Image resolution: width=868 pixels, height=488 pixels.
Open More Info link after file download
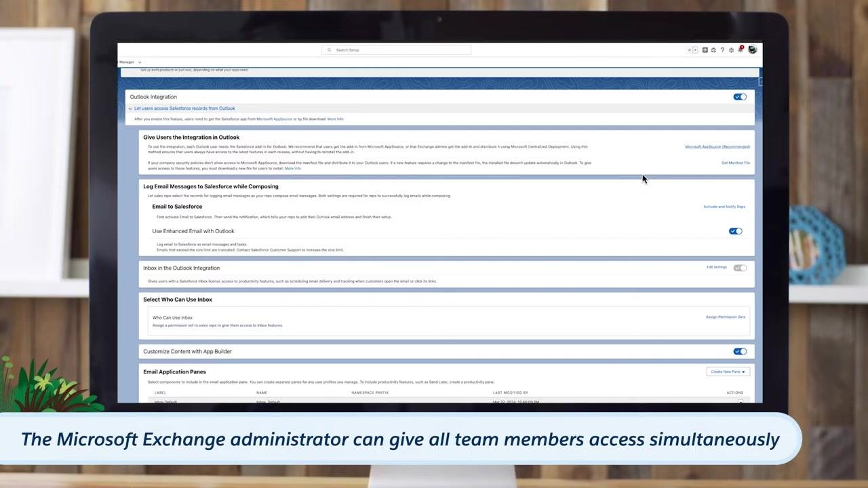(335, 119)
